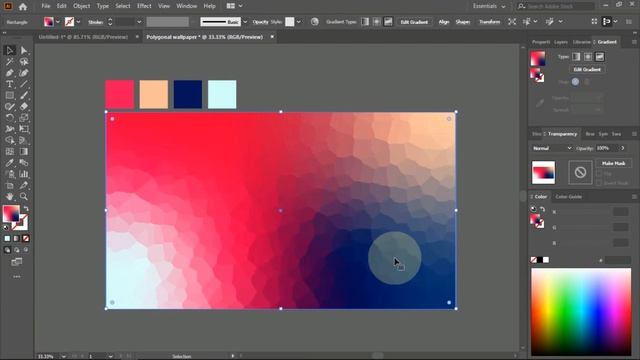Click Edit Gradient button in control bar

[414, 22]
